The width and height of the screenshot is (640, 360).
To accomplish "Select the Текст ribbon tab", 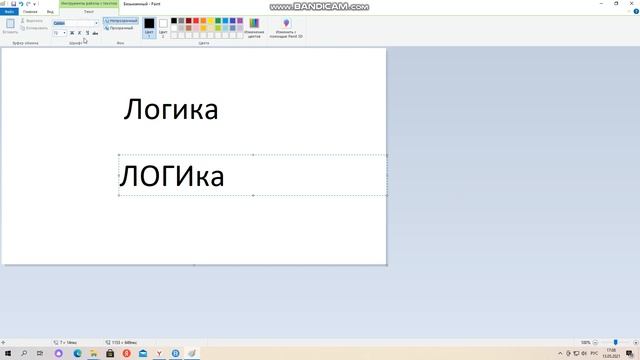I will 89,12.
